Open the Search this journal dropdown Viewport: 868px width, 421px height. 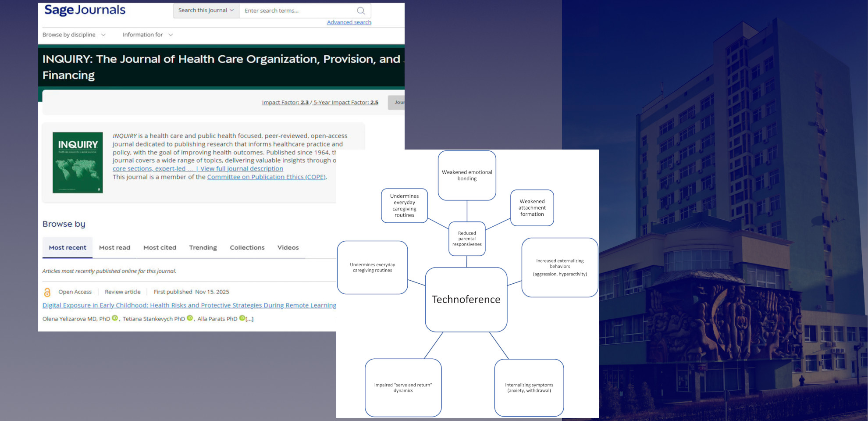tap(206, 11)
